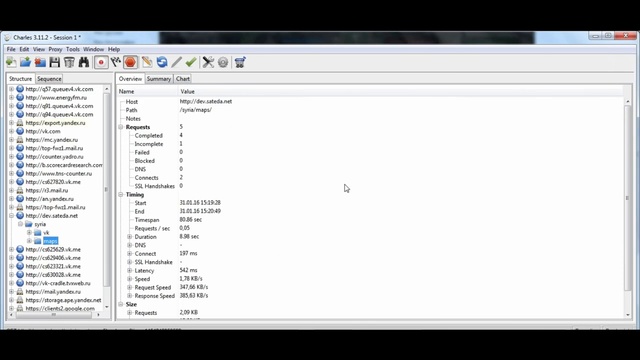Select http://vk-cradle.tvvweb.ru in the tree

[x=58, y=283]
